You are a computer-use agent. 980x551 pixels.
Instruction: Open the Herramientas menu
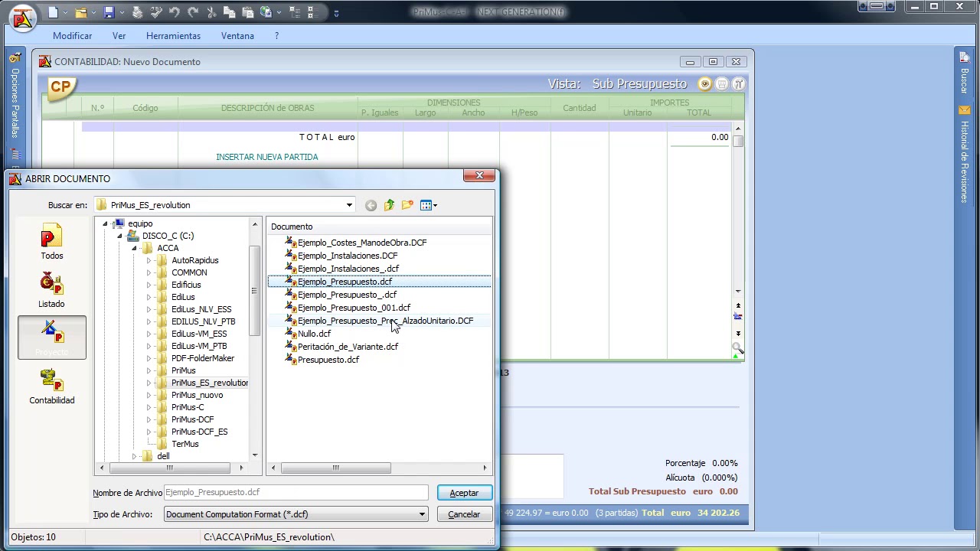[173, 36]
